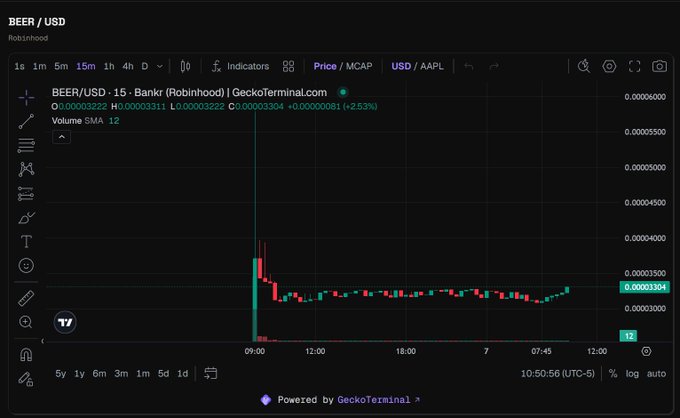The image size is (680, 418).
Task: Click the 07:45 time axis label
Action: coord(541,351)
